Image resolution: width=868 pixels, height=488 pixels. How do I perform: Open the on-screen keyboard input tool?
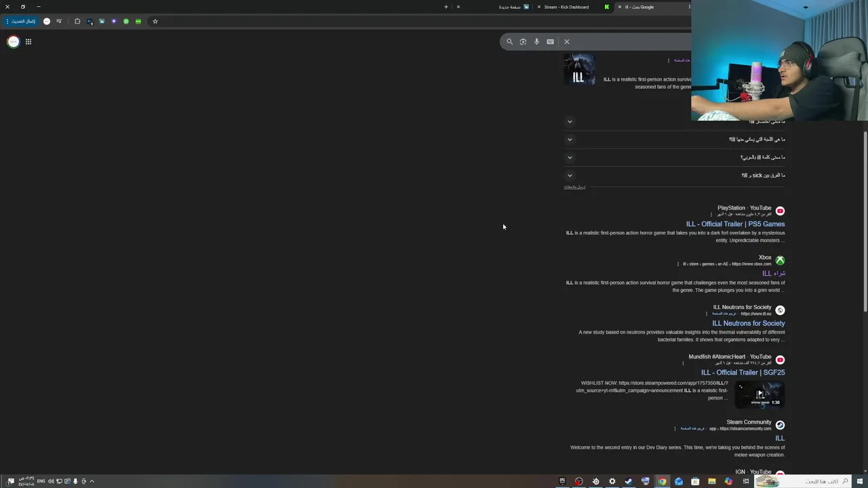[550, 41]
